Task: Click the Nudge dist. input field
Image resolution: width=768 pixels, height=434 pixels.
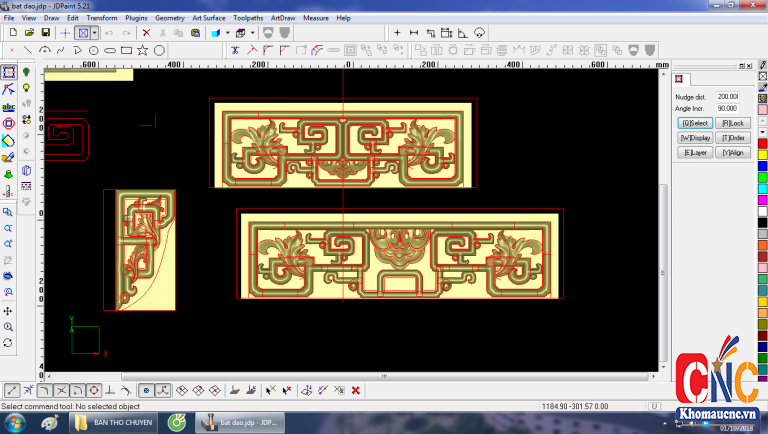Action: (727, 96)
